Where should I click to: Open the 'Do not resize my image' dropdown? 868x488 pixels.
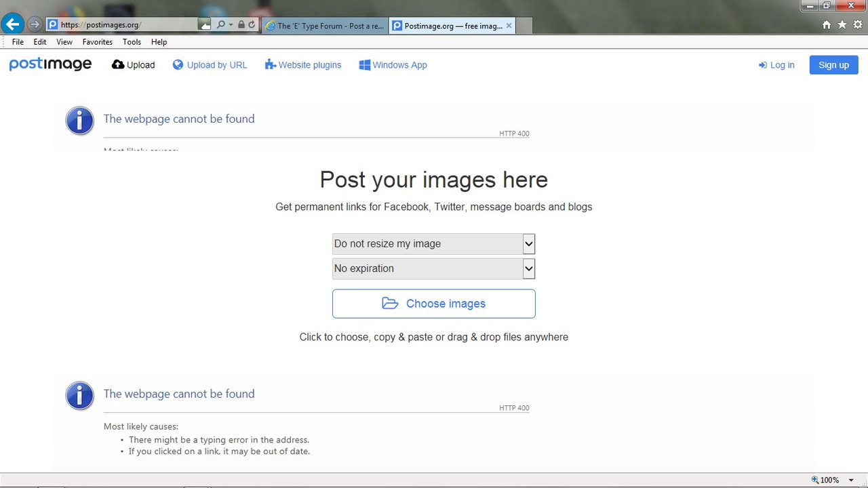[x=434, y=244]
